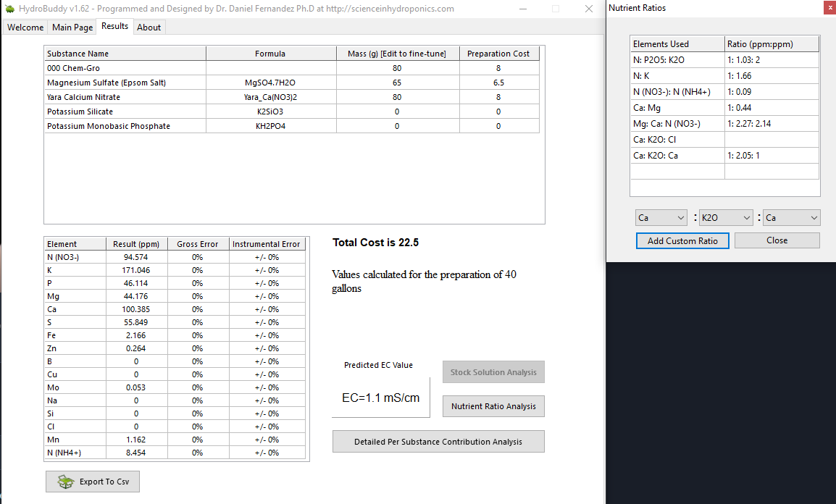Image resolution: width=836 pixels, height=504 pixels.
Task: Click the HydroBuddy app icon in title bar
Action: 9,9
